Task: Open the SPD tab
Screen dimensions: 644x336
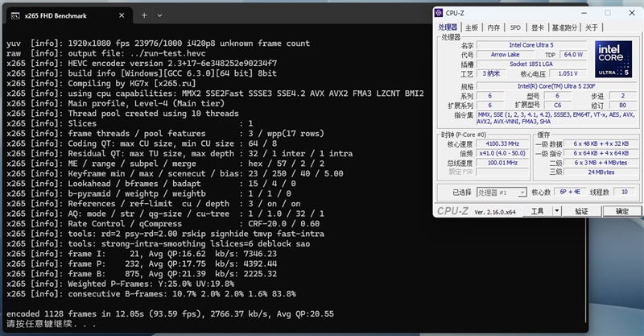Action: 515,27
